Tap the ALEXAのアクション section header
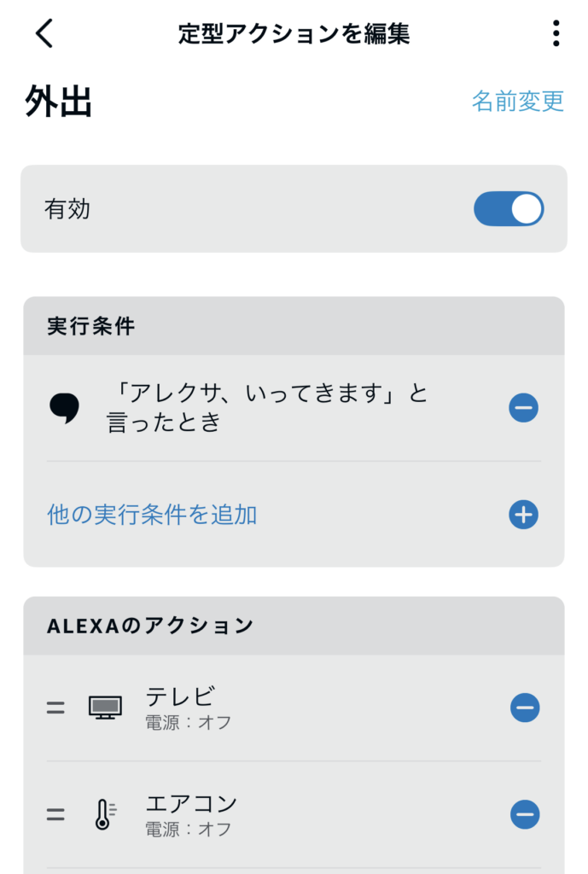The width and height of the screenshot is (588, 874). click(150, 626)
